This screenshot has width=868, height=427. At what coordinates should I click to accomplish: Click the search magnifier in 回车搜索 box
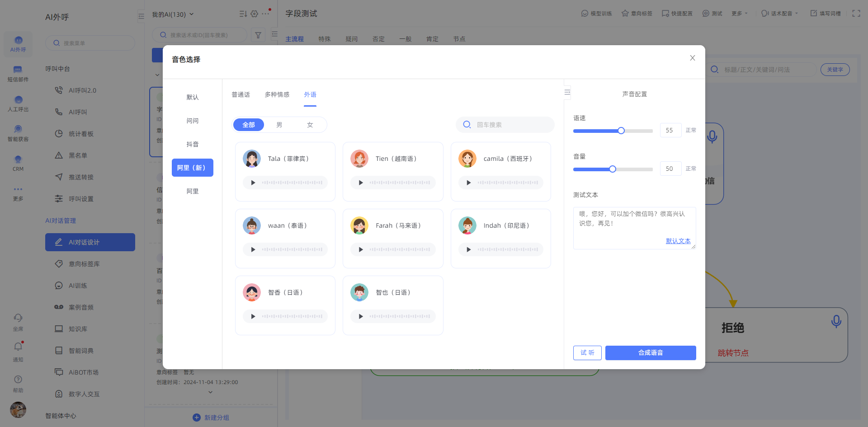click(x=467, y=125)
